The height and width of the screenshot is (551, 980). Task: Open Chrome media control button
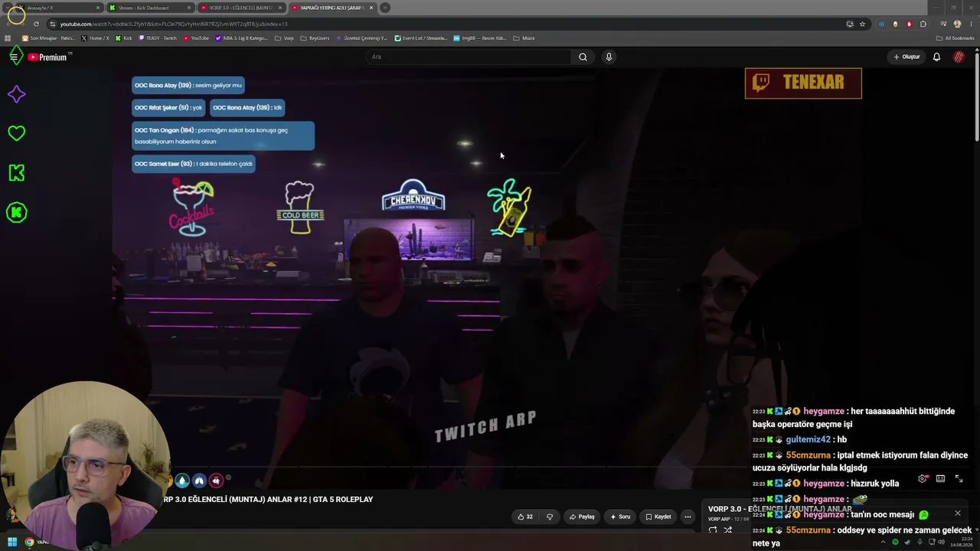click(x=943, y=24)
